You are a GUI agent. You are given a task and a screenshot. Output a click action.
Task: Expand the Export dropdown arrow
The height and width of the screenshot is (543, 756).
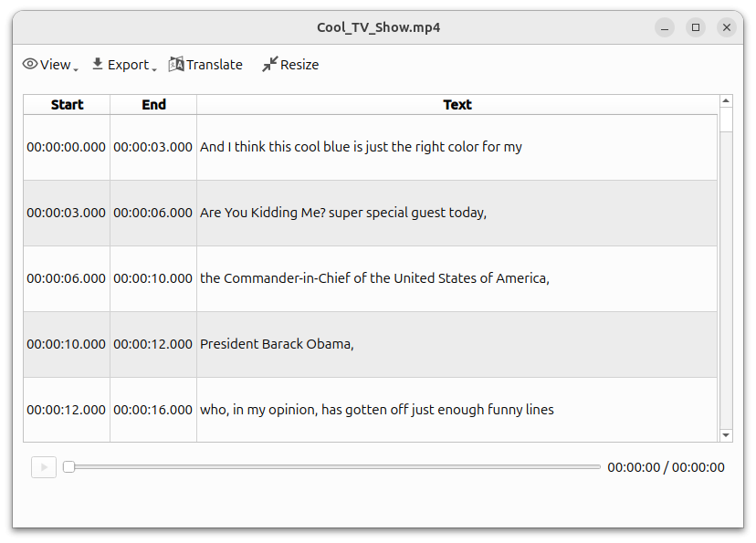(x=154, y=68)
